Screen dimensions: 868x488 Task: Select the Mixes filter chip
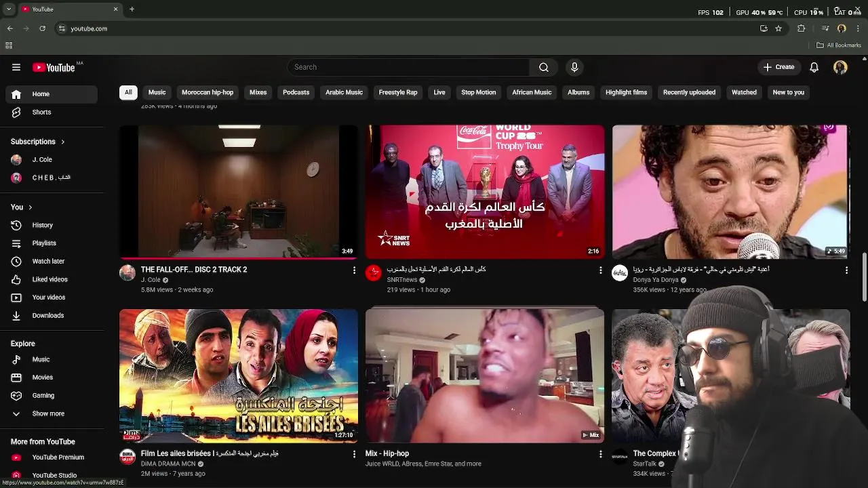[x=258, y=92]
